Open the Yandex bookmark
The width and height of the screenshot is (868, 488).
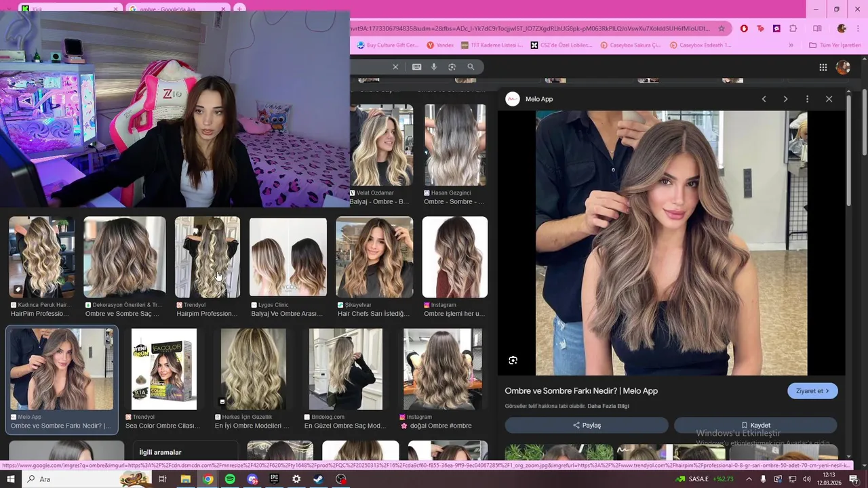tap(440, 45)
